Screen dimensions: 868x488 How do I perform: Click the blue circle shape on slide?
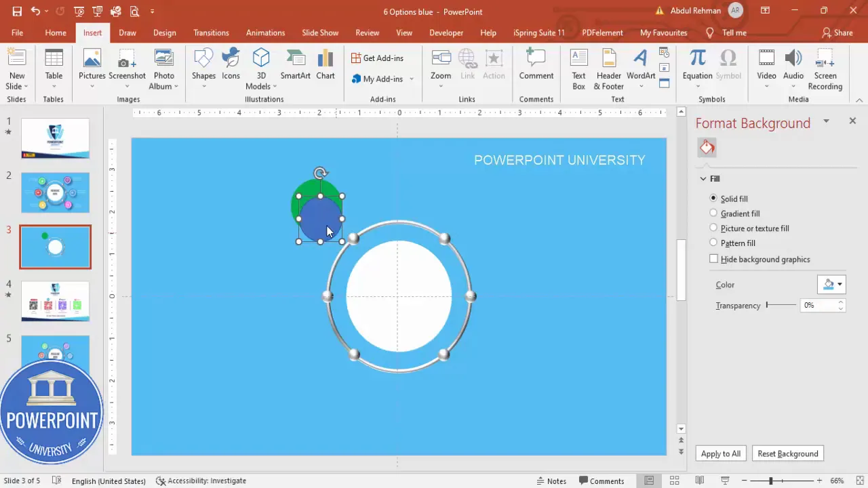(319, 220)
